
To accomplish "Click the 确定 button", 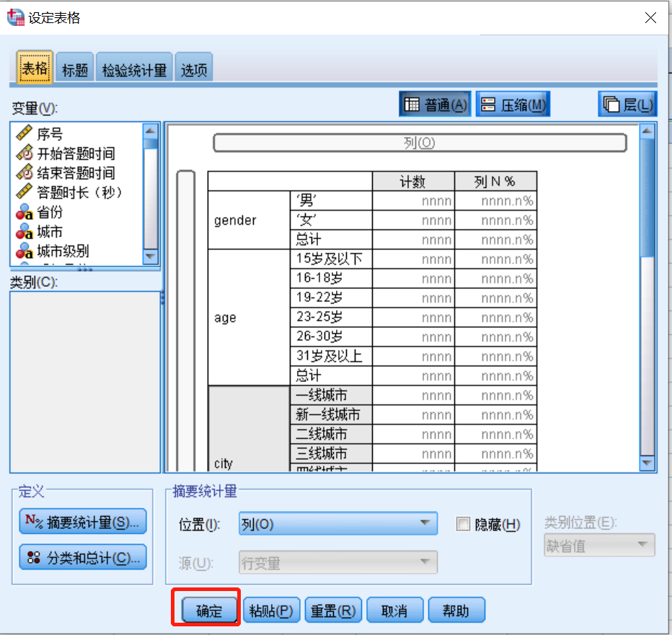I will [209, 610].
